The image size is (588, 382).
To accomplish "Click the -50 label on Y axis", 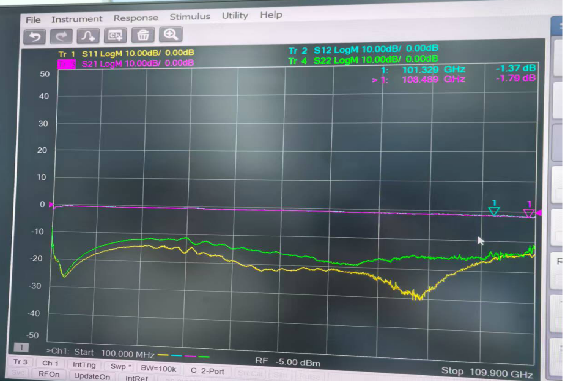I will coord(32,335).
